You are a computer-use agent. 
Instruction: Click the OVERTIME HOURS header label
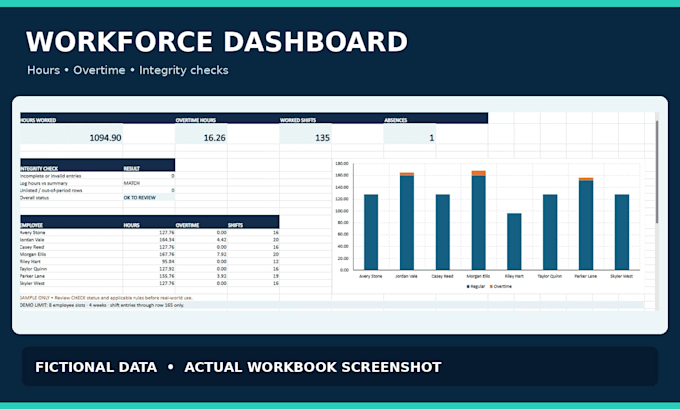[x=196, y=120]
